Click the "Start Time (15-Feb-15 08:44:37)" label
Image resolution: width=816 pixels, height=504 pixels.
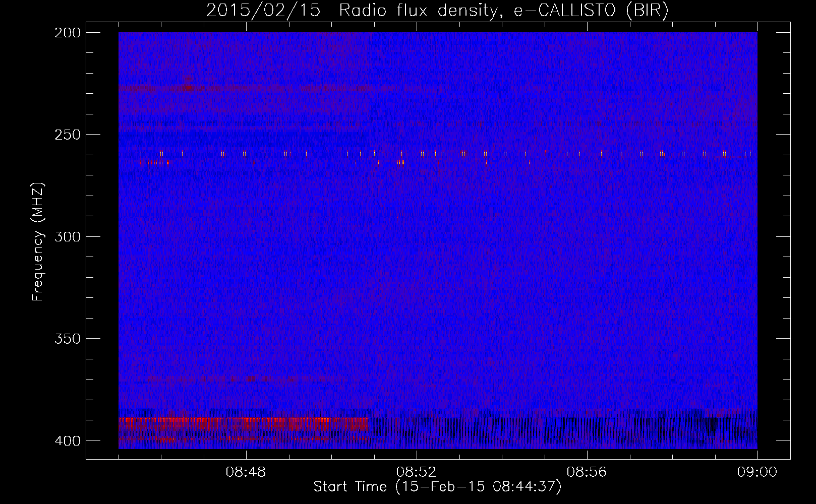(437, 486)
